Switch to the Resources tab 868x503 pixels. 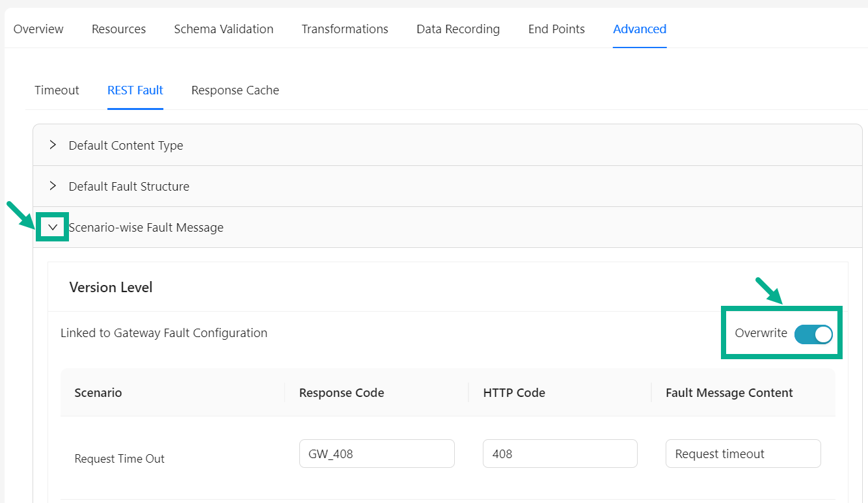[118, 29]
